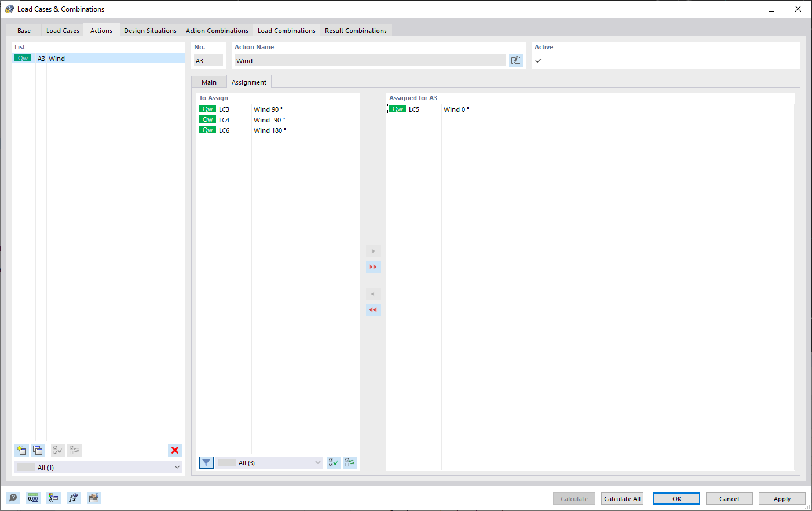
Task: Open the Load Cases tab
Action: pos(63,31)
